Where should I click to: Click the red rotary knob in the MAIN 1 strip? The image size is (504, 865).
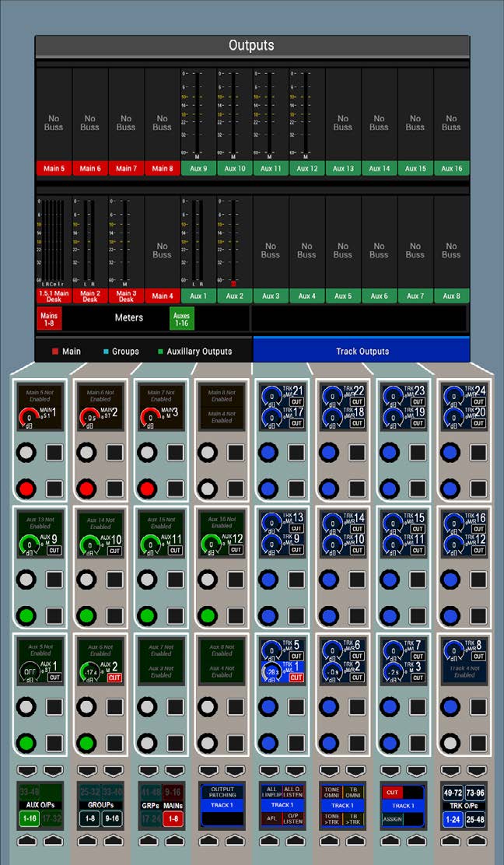[26, 489]
